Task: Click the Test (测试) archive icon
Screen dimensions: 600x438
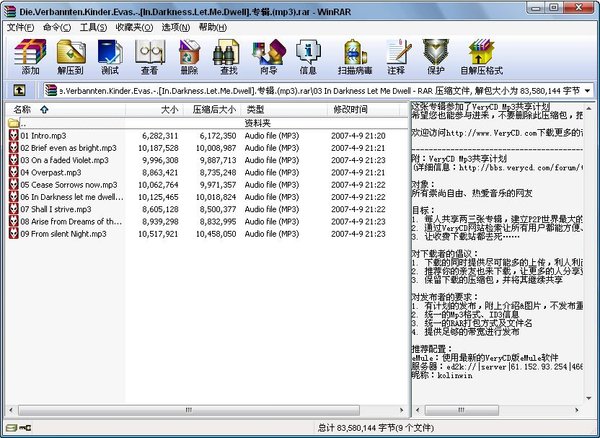Action: point(110,52)
